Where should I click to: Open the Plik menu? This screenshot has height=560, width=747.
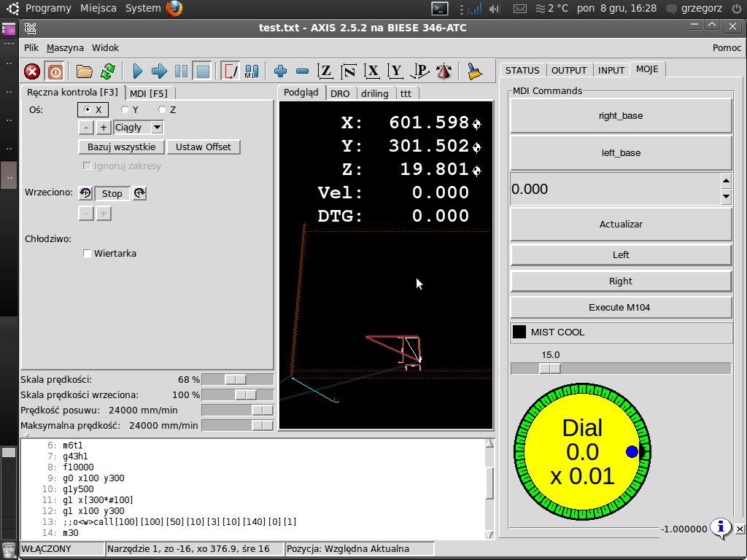pos(31,47)
